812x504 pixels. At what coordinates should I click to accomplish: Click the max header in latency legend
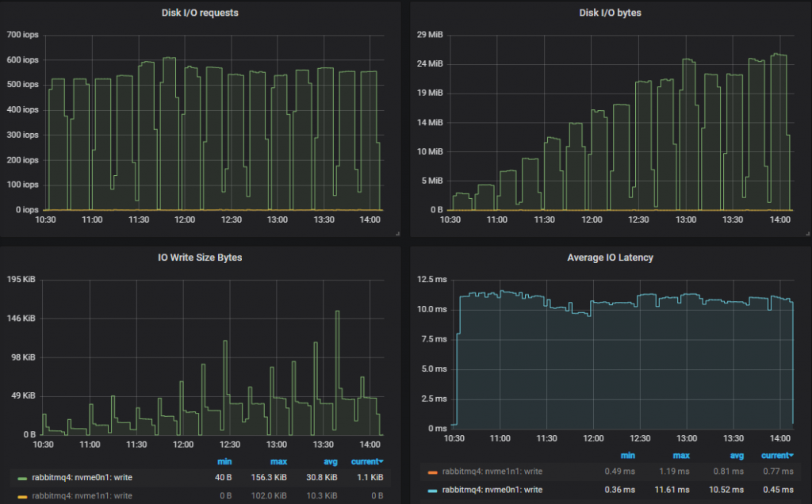[681, 455]
